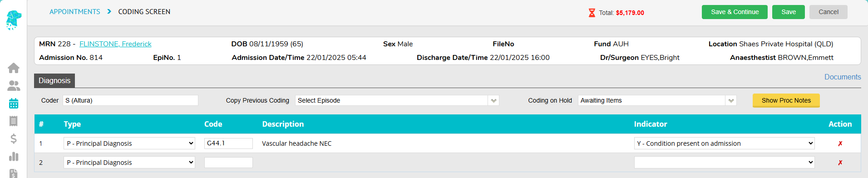Go to APPOINTMENTS breadcrumb
The image size is (868, 178).
tap(75, 12)
